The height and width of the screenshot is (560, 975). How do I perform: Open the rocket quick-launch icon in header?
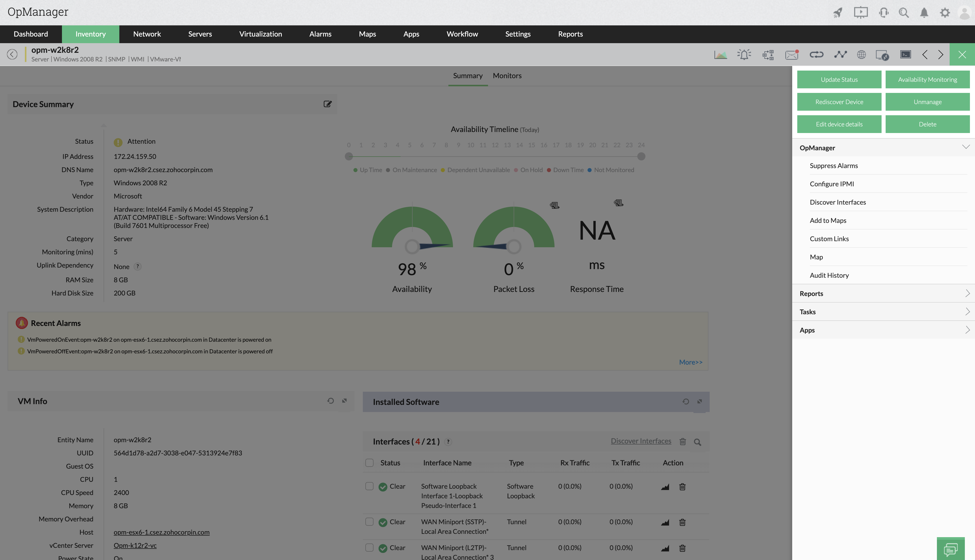(x=838, y=13)
